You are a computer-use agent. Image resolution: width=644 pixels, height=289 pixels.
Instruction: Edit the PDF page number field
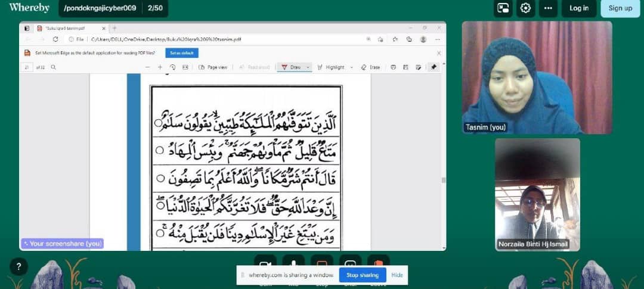coord(27,67)
